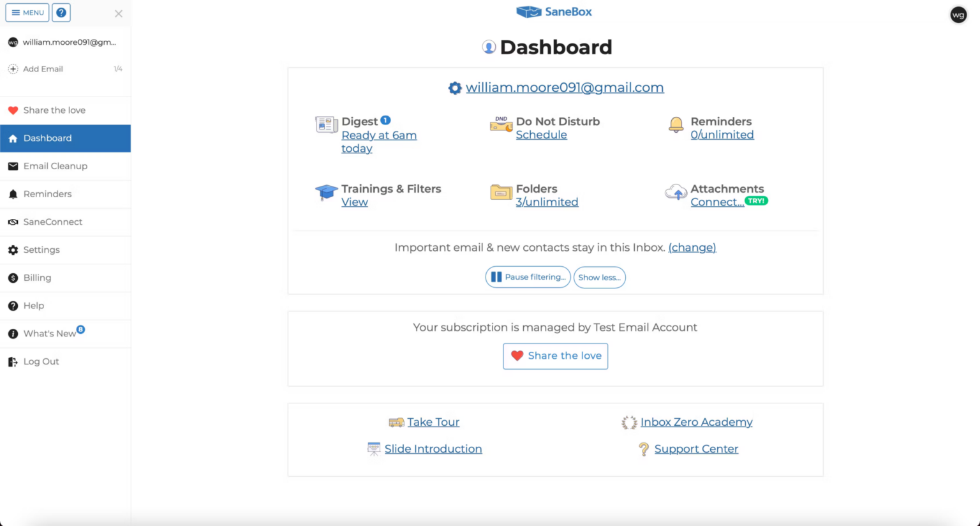Expand the Menu panel using the Menu button
Viewport: 980px width, 526px height.
(x=27, y=12)
